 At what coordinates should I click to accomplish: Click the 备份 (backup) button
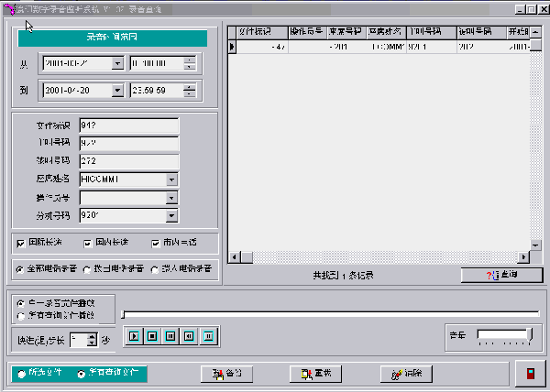226,374
